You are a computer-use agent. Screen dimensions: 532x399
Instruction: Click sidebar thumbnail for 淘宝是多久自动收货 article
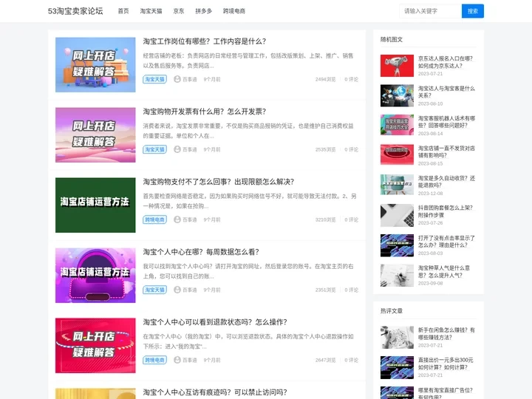[397, 185]
